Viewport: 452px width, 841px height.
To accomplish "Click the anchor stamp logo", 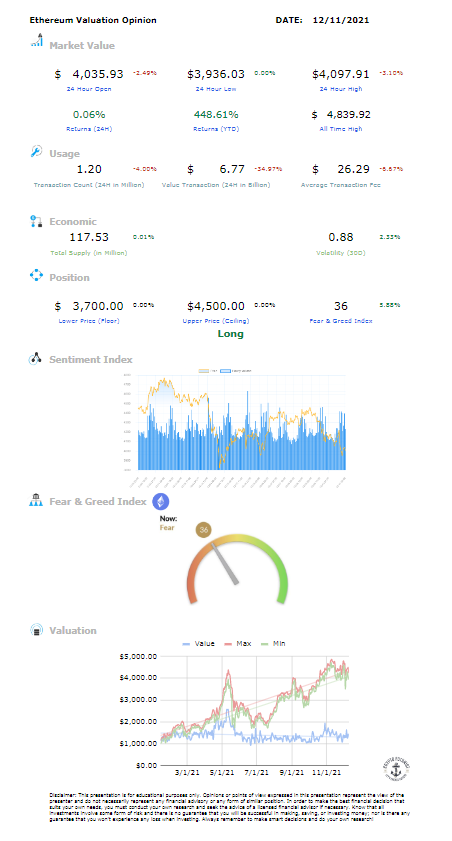I will pyautogui.click(x=396, y=771).
